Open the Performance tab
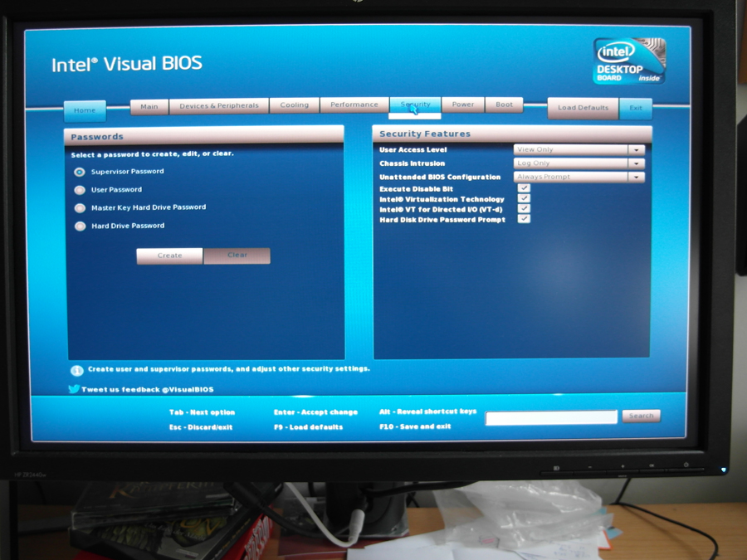The image size is (747, 560). (354, 105)
